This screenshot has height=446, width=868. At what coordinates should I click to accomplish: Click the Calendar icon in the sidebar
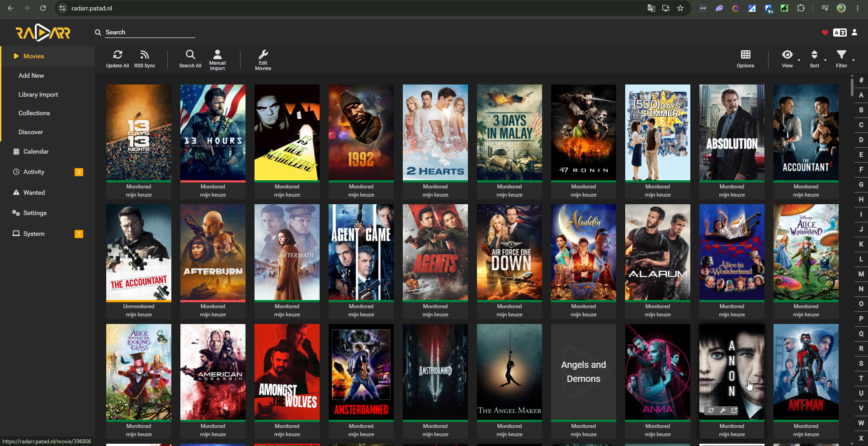pos(16,151)
